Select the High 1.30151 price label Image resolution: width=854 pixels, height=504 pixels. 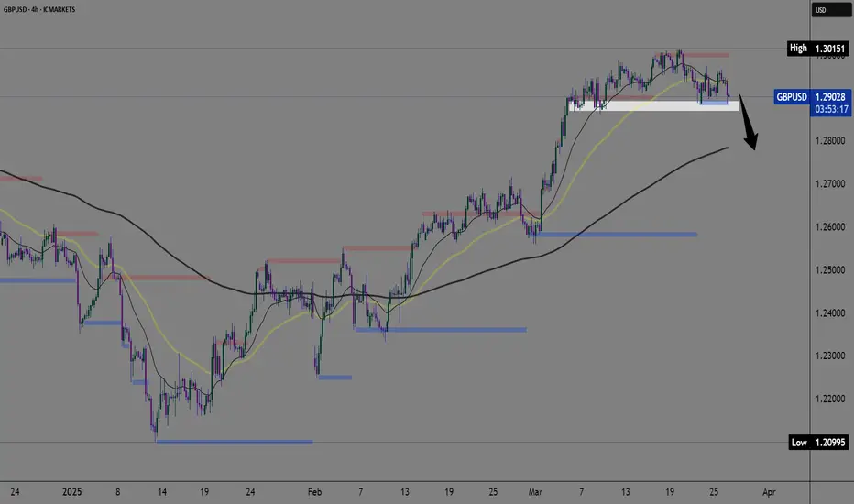tap(817, 49)
